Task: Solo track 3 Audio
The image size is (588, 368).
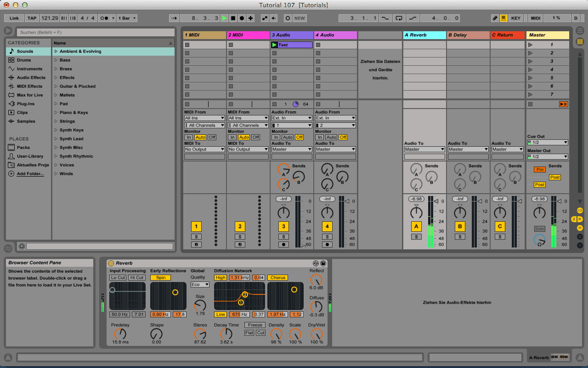Action: point(283,236)
